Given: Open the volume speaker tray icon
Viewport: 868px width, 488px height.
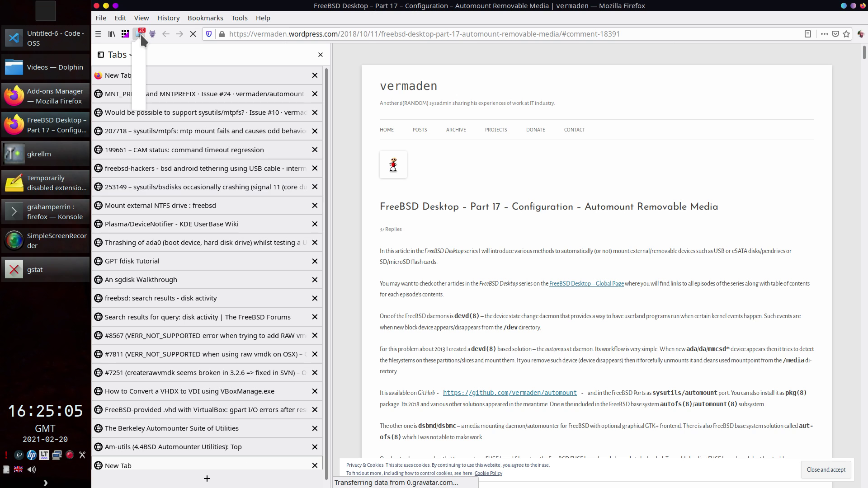Looking at the screenshot, I should pyautogui.click(x=31, y=469).
